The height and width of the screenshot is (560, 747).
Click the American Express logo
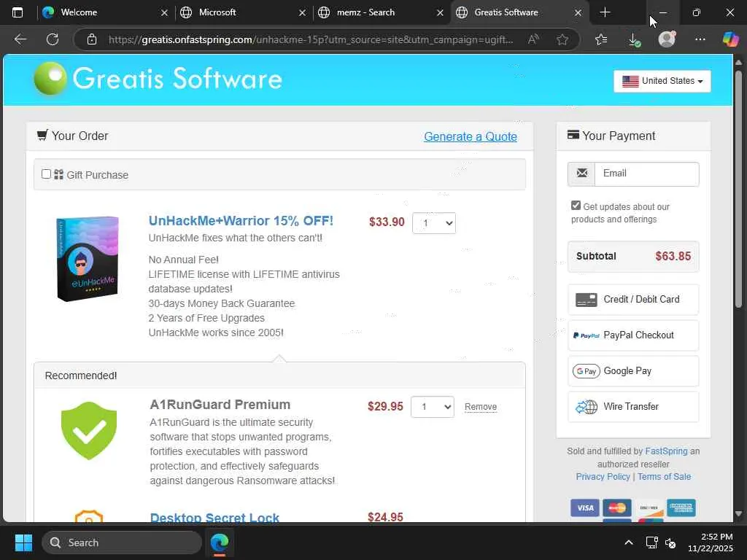click(x=681, y=508)
